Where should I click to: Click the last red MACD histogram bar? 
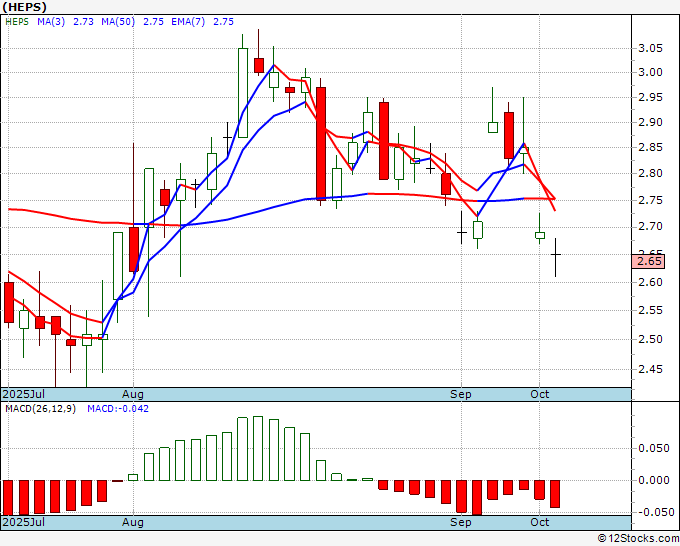pyautogui.click(x=555, y=494)
